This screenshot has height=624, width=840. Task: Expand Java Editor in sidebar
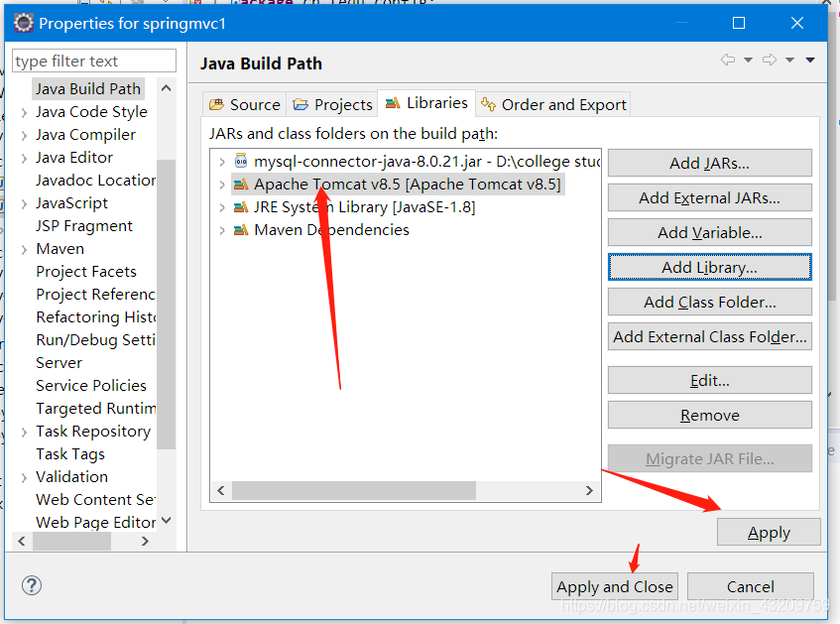coord(24,158)
